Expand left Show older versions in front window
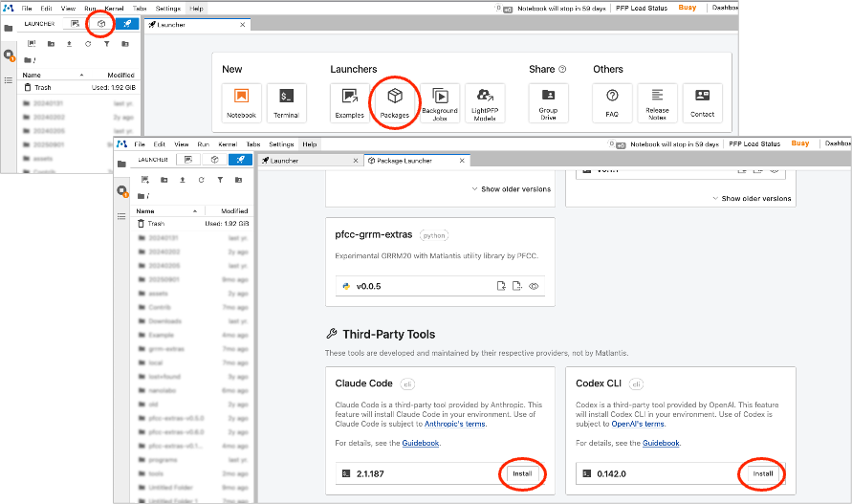Viewport: 852px width, 504px height. click(x=512, y=189)
